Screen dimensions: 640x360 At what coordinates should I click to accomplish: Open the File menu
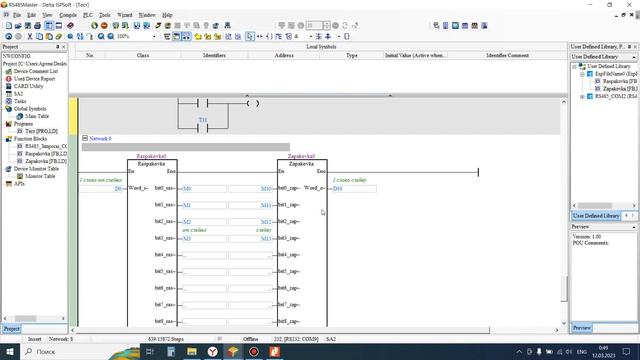pyautogui.click(x=17, y=15)
